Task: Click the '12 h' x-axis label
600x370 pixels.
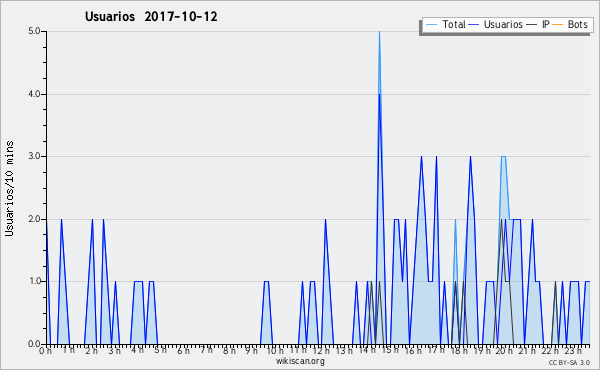Action: click(x=321, y=350)
